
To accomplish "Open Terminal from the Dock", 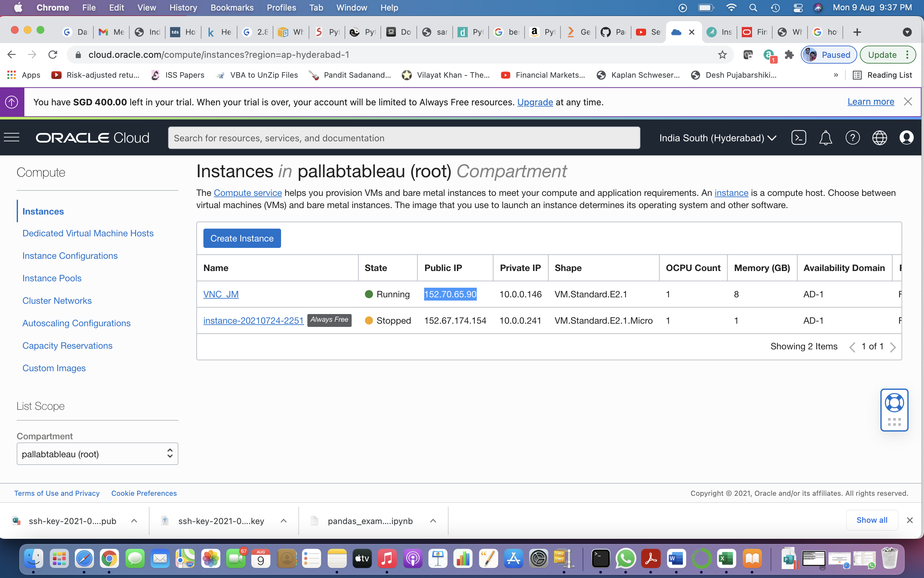I will click(x=600, y=559).
